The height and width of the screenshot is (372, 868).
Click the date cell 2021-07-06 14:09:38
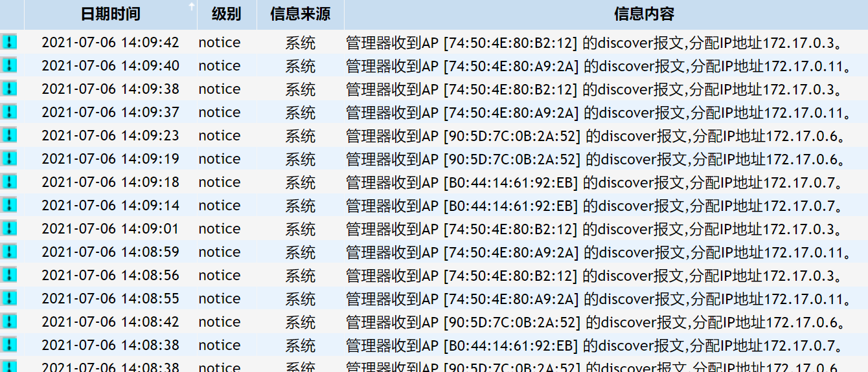tap(111, 89)
